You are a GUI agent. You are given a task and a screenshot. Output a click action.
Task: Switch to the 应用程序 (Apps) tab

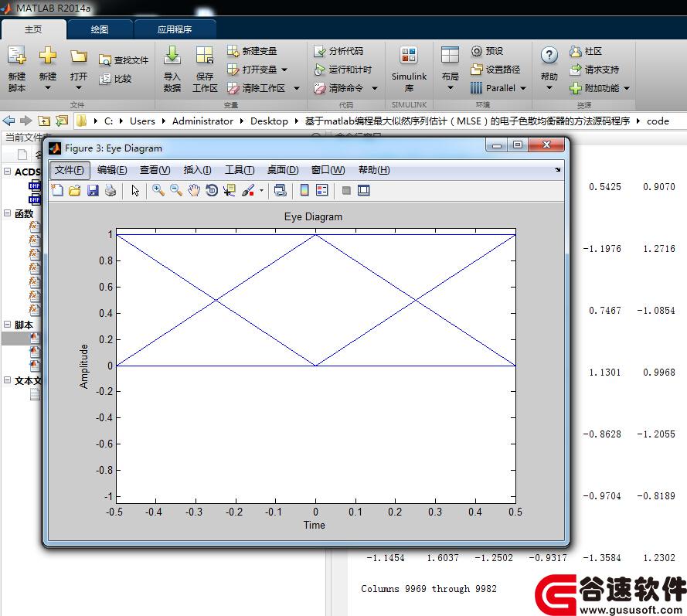(x=175, y=29)
